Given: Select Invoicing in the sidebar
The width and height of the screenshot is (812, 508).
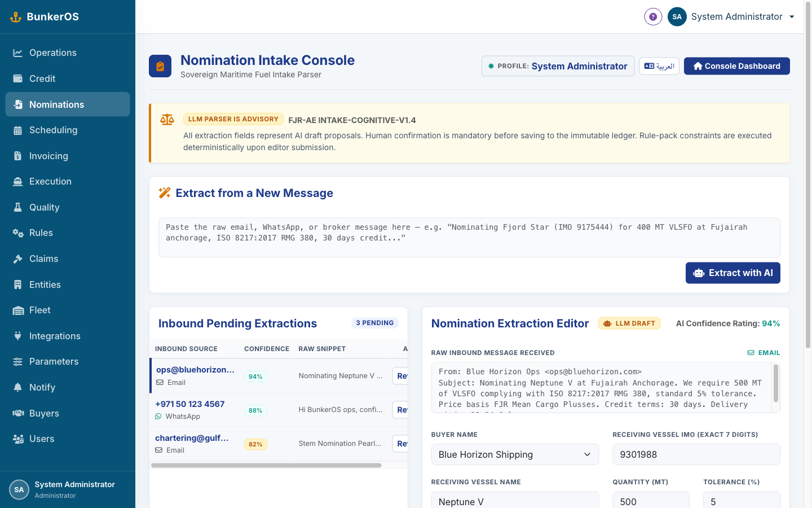Looking at the screenshot, I should tap(68, 156).
